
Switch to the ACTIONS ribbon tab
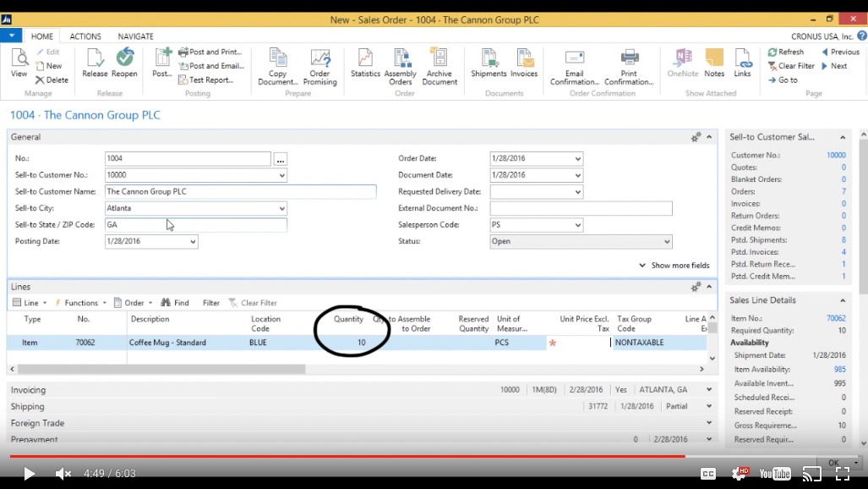tap(85, 36)
